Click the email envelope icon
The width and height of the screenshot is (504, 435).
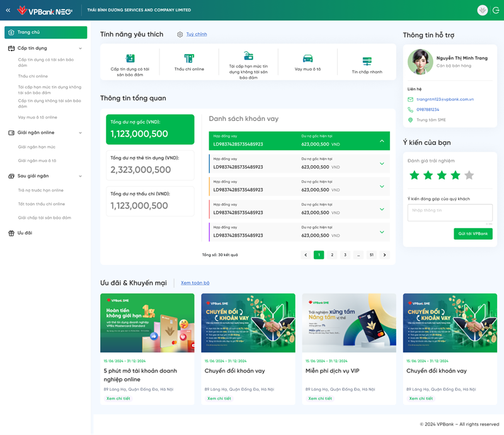click(411, 100)
